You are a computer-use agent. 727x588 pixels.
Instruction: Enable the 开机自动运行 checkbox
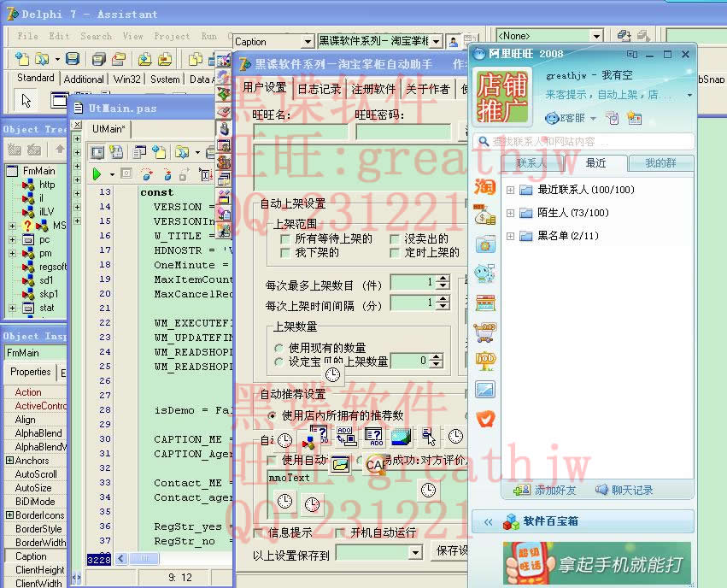tap(343, 532)
